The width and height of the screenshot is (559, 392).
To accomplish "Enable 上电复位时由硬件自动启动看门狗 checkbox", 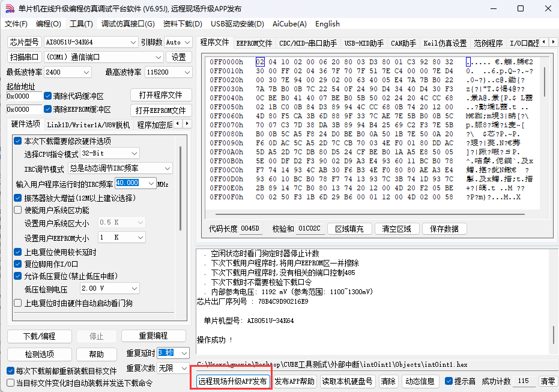I will pos(18,303).
